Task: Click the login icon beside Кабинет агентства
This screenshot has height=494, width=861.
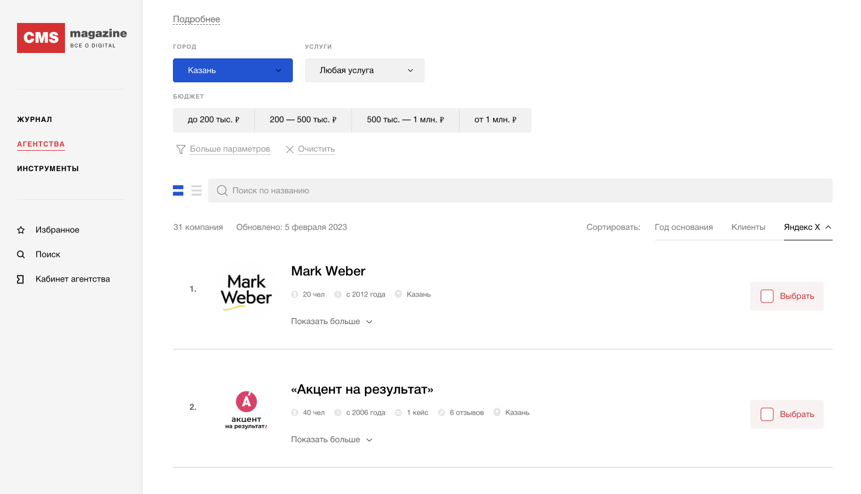Action: (21, 279)
